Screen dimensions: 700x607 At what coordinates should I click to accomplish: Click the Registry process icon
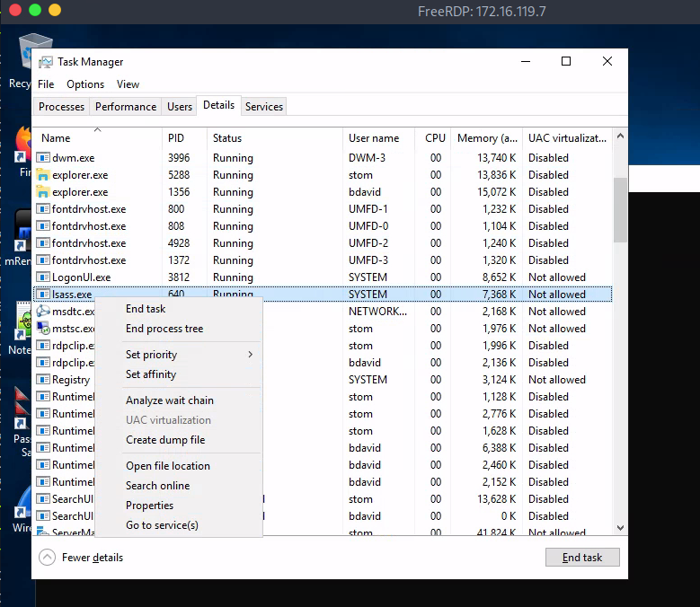(43, 380)
